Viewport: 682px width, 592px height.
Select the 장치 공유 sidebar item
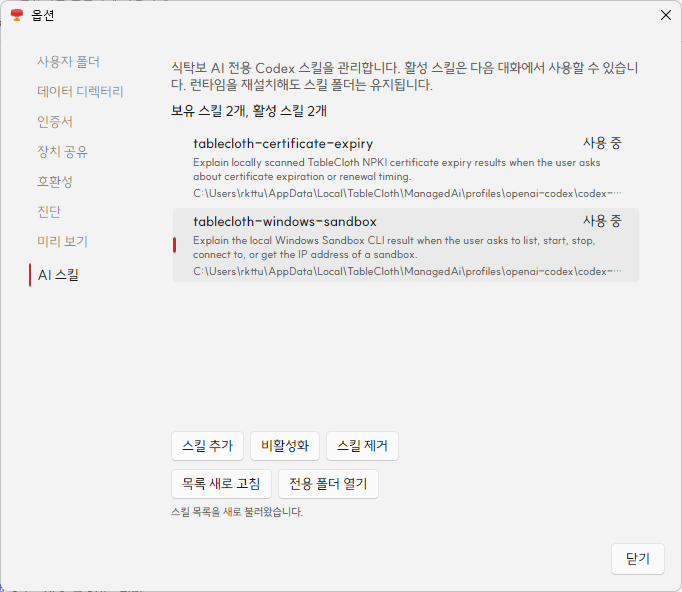pyautogui.click(x=62, y=152)
